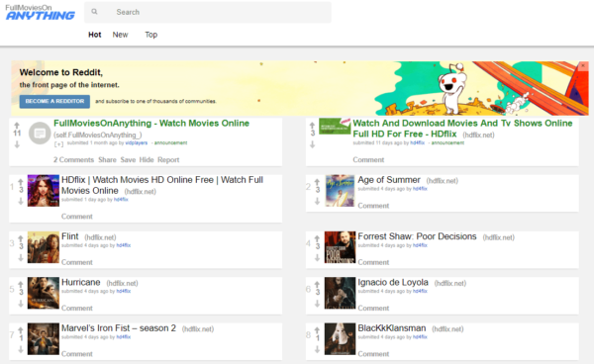Upvote the Ignacio de Loyola post
Image resolution: width=594 pixels, height=364 pixels.
[x=318, y=284]
